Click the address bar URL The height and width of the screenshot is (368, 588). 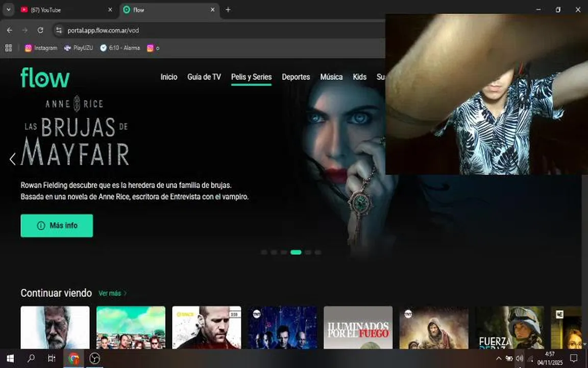[x=103, y=31]
